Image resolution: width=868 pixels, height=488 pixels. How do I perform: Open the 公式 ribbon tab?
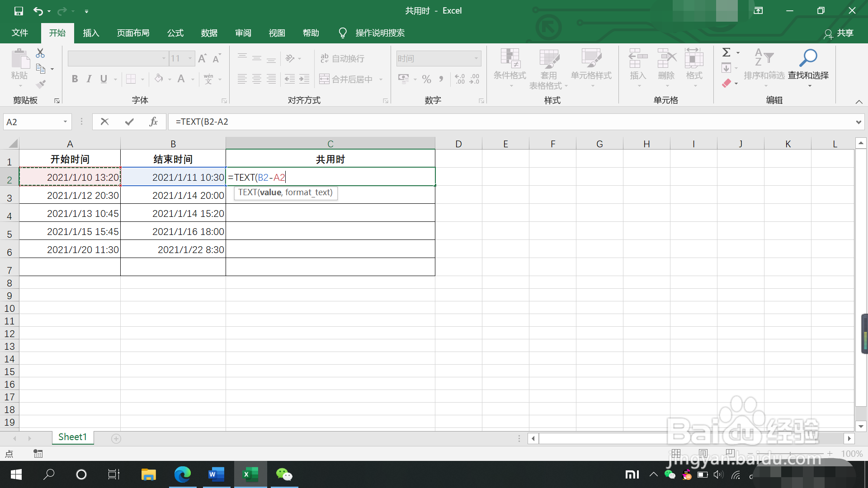(175, 33)
